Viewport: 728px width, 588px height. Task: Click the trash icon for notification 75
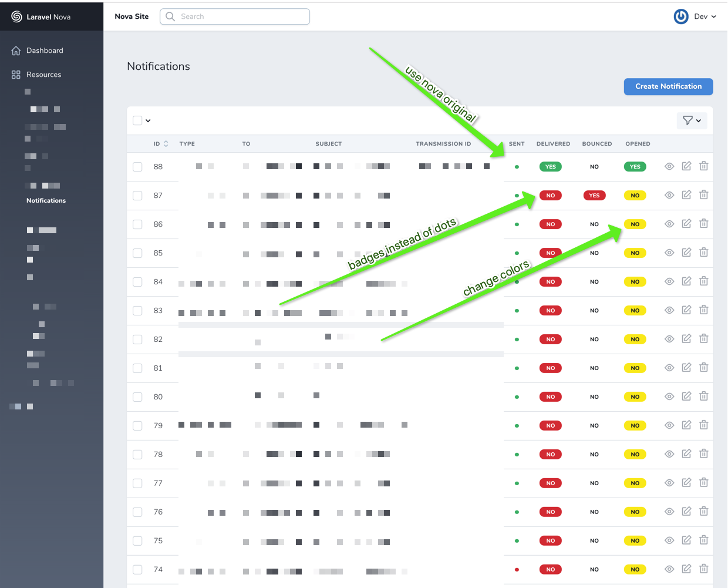703,540
